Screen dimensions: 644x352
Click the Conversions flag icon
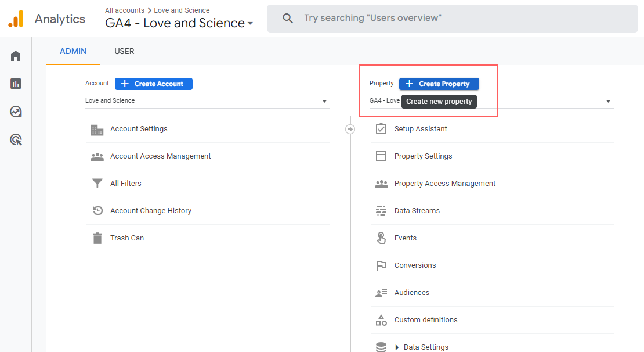[381, 265]
